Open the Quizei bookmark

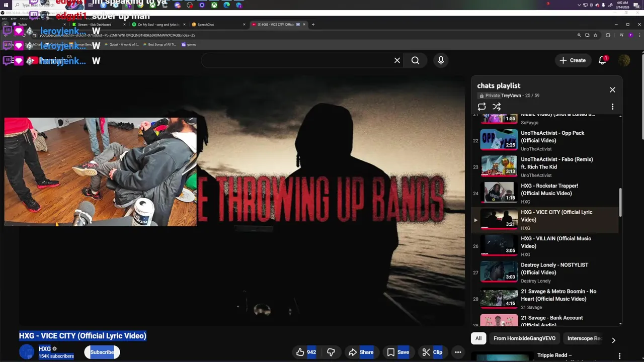pyautogui.click(x=121, y=44)
